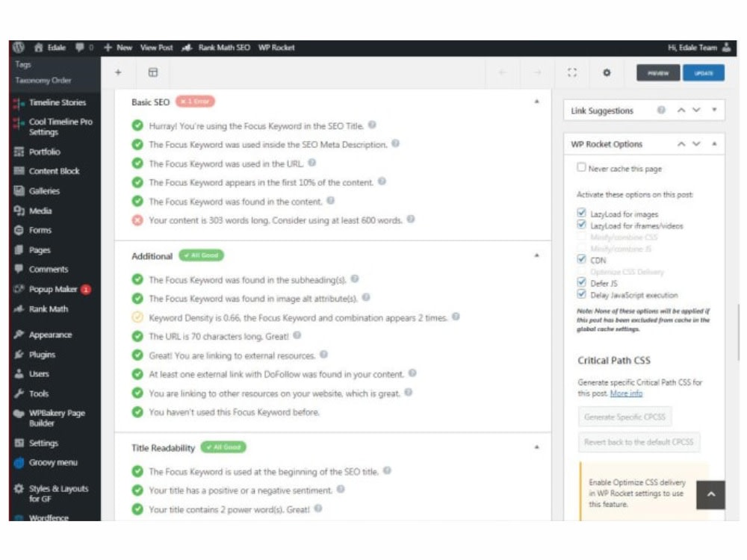747x560 pixels.
Task: Open the More info link
Action: click(626, 393)
